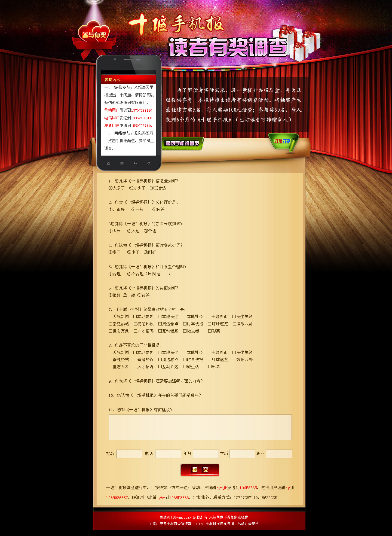This screenshot has height=536, width=392.
Task: Click the 年龄 input field
Action: tap(206, 454)
